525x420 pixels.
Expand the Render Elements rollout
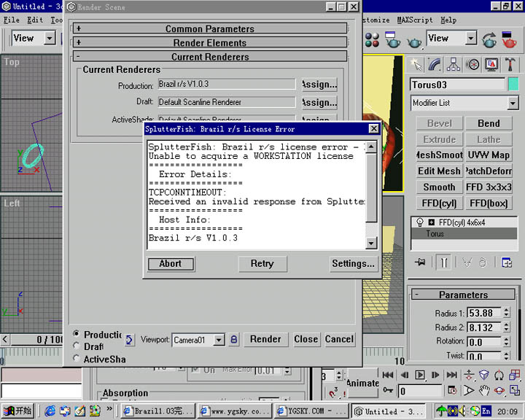[x=210, y=42]
